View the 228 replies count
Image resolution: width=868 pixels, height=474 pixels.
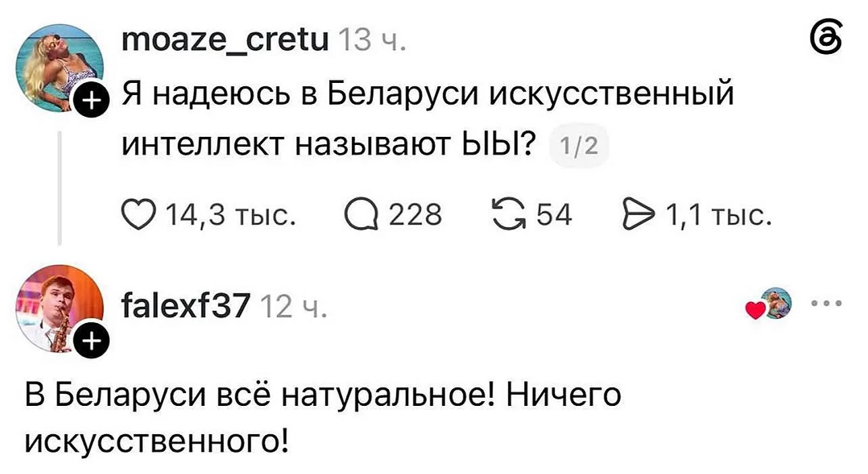(416, 216)
